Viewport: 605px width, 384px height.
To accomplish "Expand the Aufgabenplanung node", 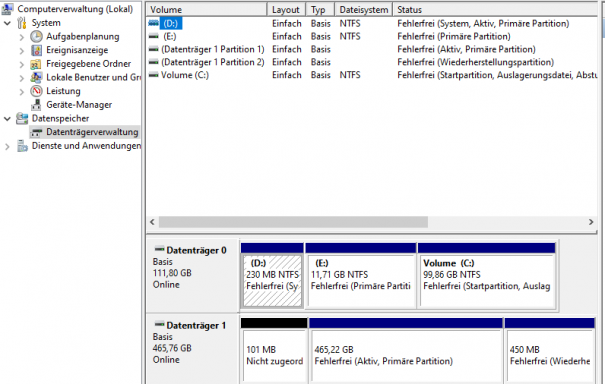I will [x=22, y=37].
